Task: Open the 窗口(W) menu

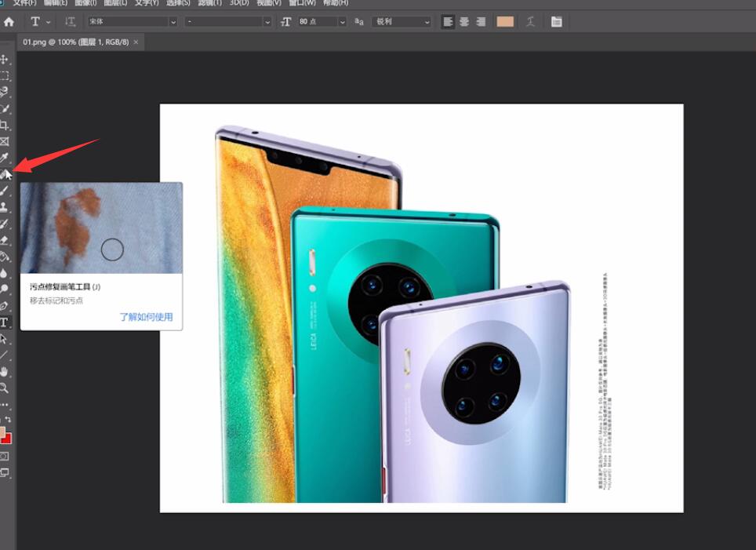Action: [302, 2]
